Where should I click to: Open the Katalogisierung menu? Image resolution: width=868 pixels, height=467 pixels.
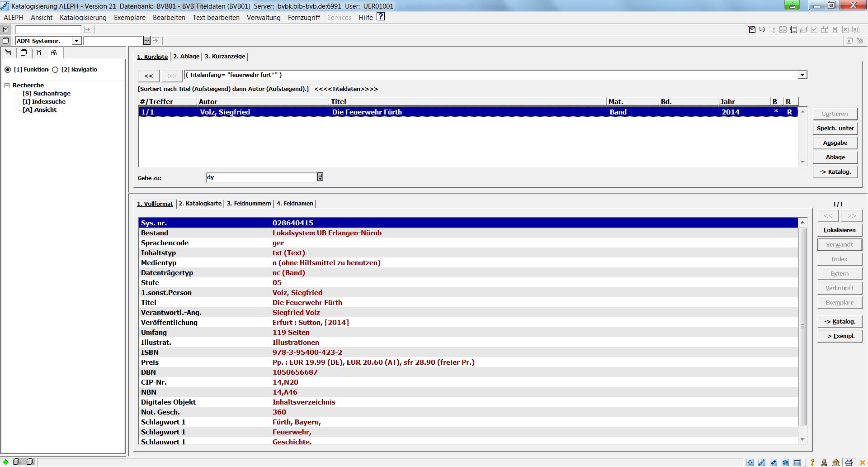83,18
